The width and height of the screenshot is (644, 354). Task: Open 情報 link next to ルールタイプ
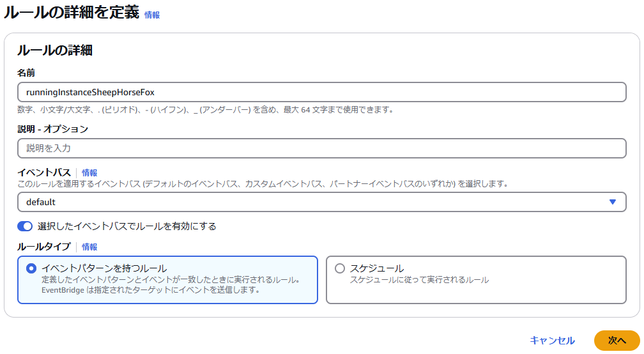tap(89, 247)
